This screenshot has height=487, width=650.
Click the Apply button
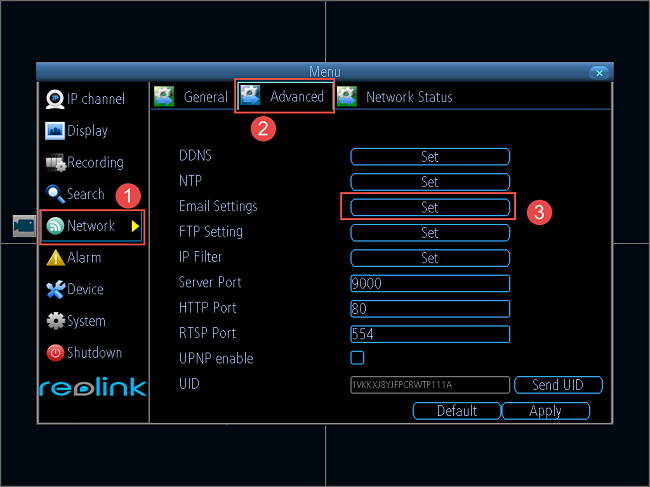coord(546,411)
